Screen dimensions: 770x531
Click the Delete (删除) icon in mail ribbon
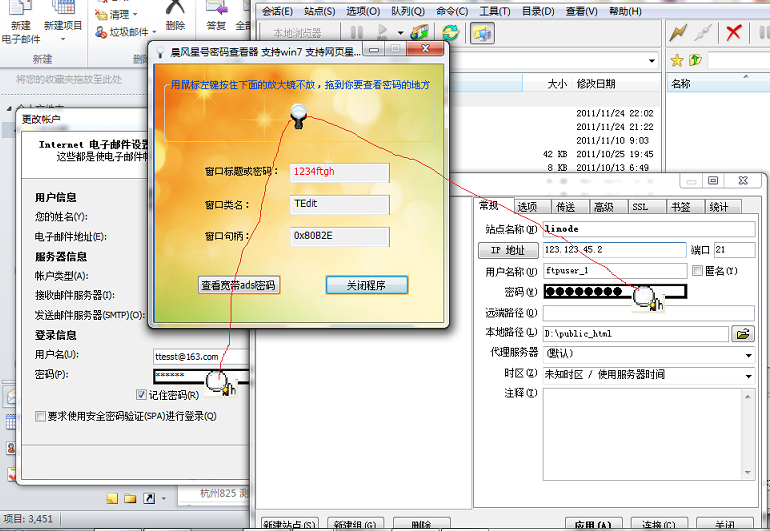[175, 15]
